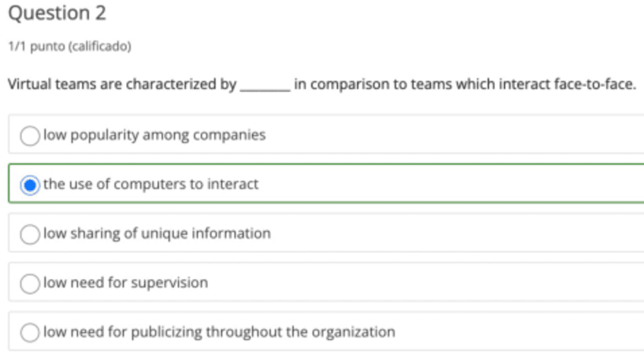Screen dimensions: 644x355
Task: Click the "the use of computers to interact" text
Action: tap(150, 184)
